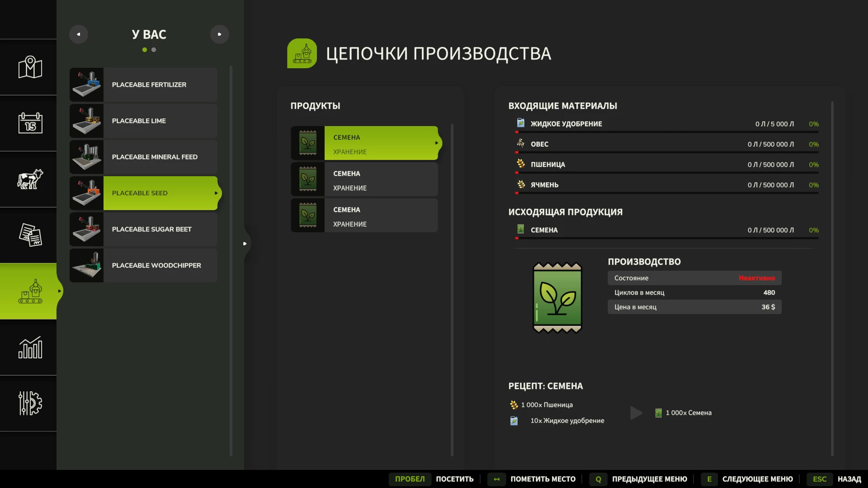Click the barley icon in incoming materials
868x488 pixels.
click(x=521, y=184)
